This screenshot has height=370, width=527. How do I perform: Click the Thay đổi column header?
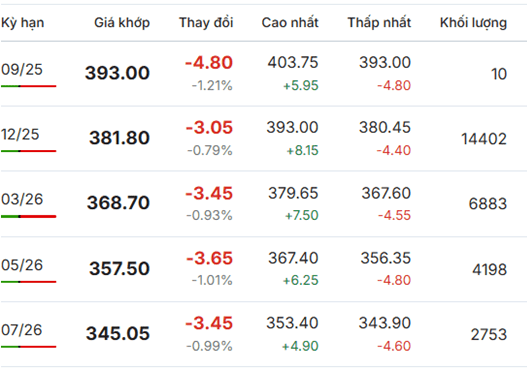(206, 23)
